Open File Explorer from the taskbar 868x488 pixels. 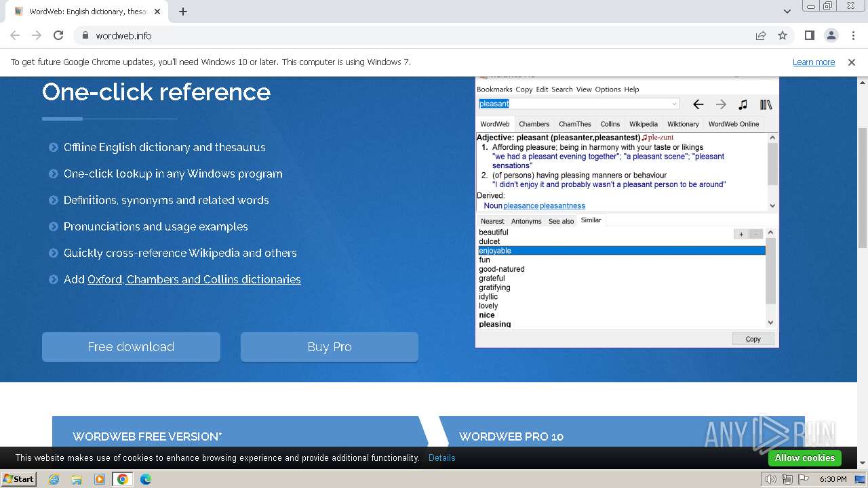pos(77,479)
